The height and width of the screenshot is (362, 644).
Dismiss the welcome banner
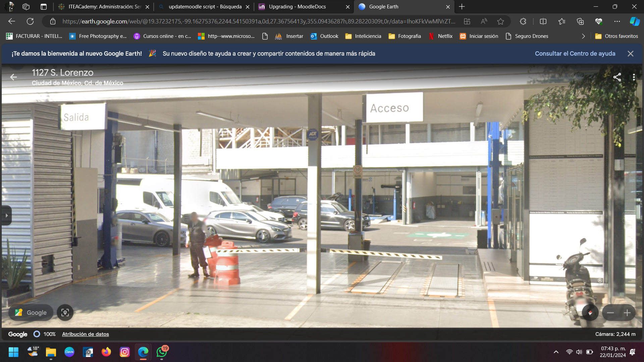(631, 54)
